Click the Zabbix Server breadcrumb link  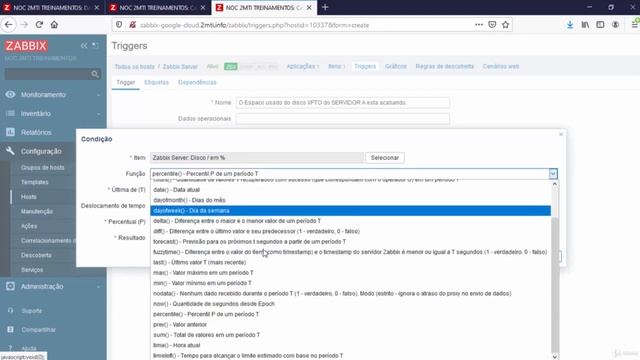[180, 67]
